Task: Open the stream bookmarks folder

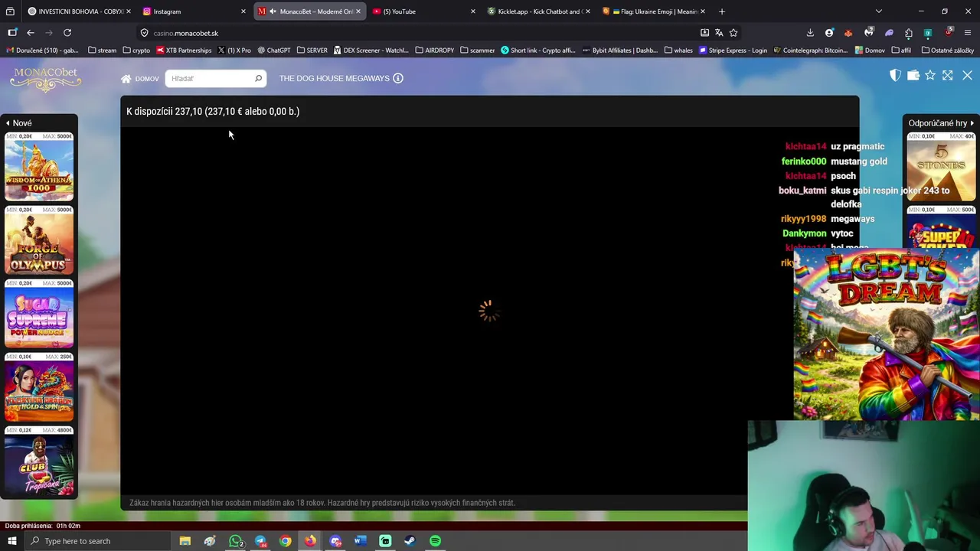Action: tap(103, 51)
